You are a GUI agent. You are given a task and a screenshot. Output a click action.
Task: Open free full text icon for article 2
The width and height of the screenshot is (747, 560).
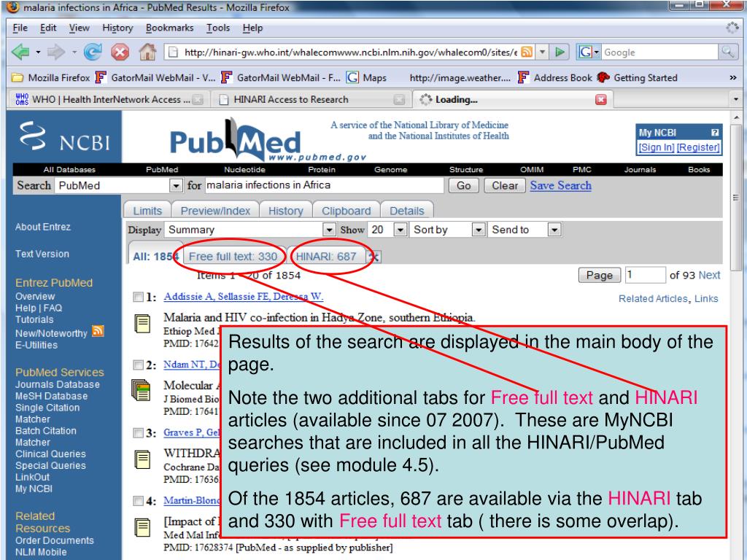(141, 390)
